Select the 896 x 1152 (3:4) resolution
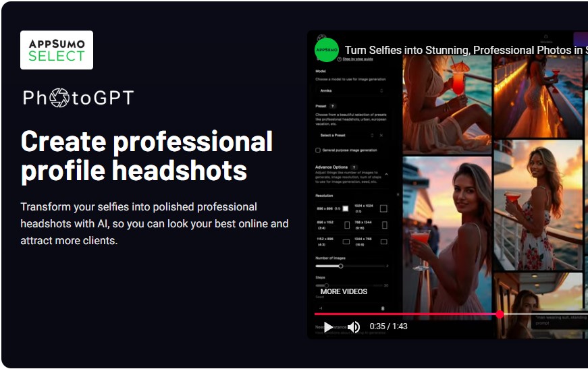Image resolution: width=588 pixels, height=369 pixels. (x=333, y=225)
